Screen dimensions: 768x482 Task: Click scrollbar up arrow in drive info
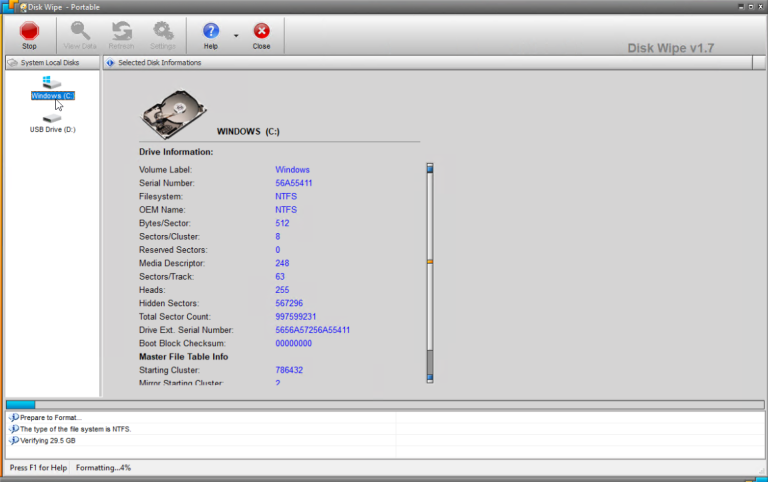(430, 169)
